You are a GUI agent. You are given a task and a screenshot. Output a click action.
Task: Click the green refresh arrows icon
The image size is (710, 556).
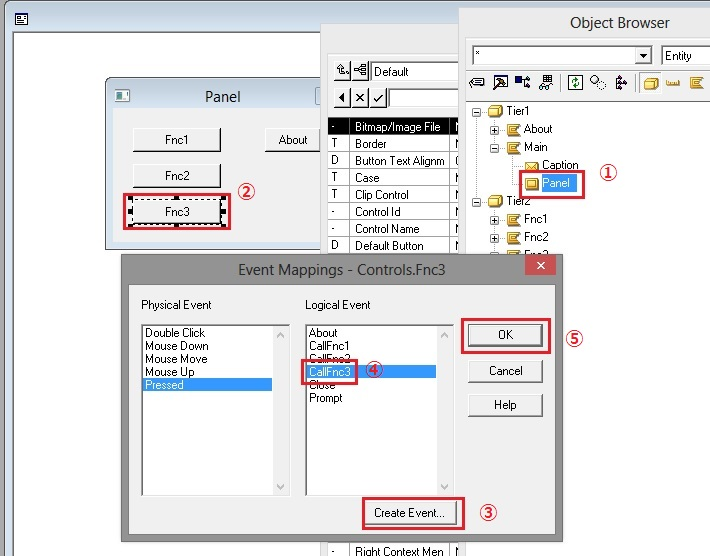[575, 82]
